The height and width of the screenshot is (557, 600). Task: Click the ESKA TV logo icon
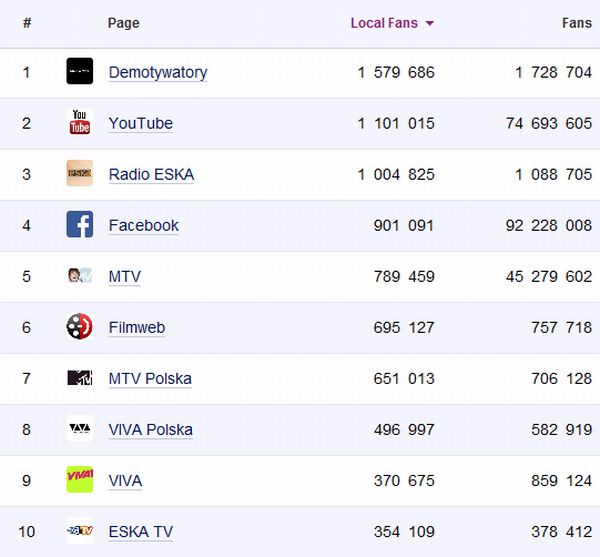tap(80, 530)
